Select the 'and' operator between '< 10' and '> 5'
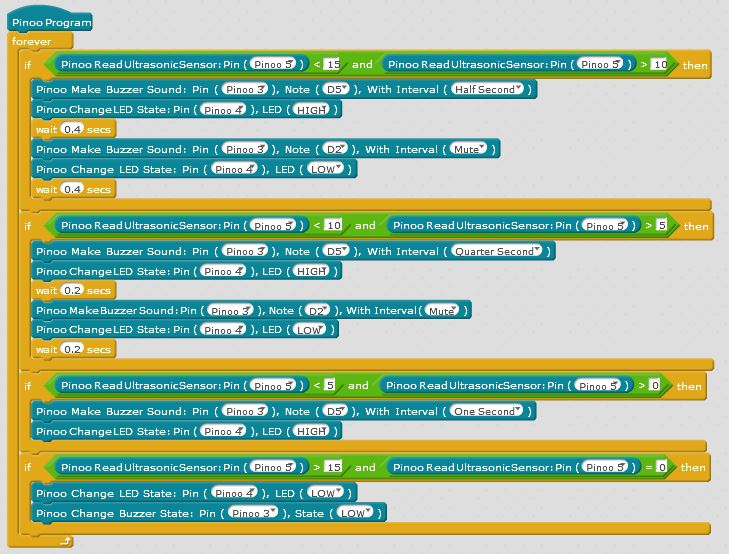The height and width of the screenshot is (554, 729). click(x=365, y=225)
